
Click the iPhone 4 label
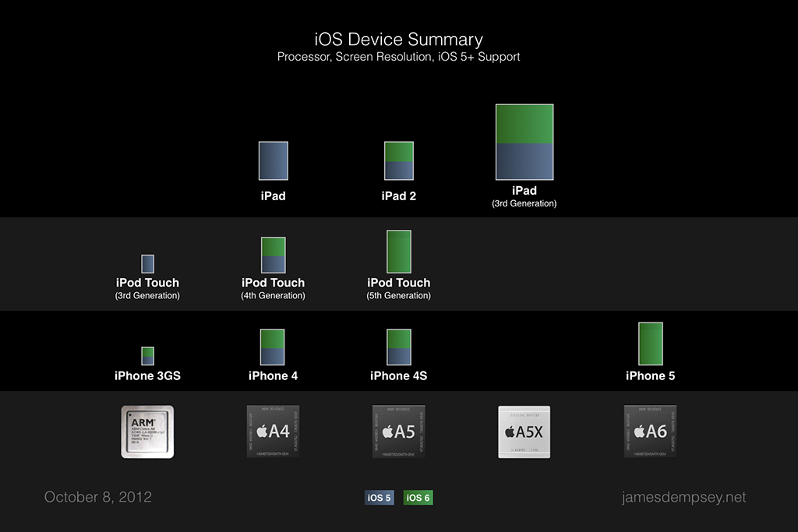tap(274, 376)
